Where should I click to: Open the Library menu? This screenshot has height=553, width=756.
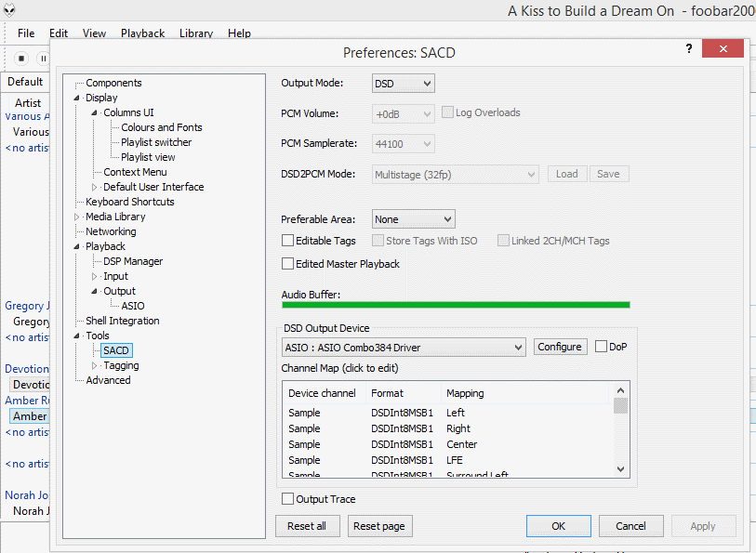coord(195,33)
